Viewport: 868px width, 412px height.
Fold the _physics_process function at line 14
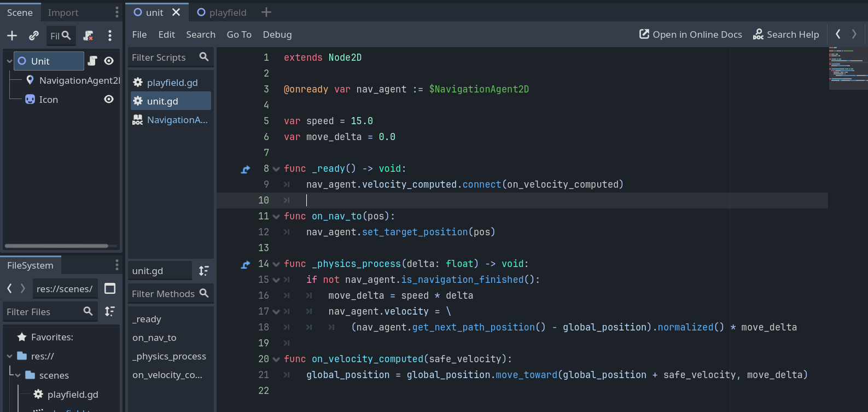point(276,264)
